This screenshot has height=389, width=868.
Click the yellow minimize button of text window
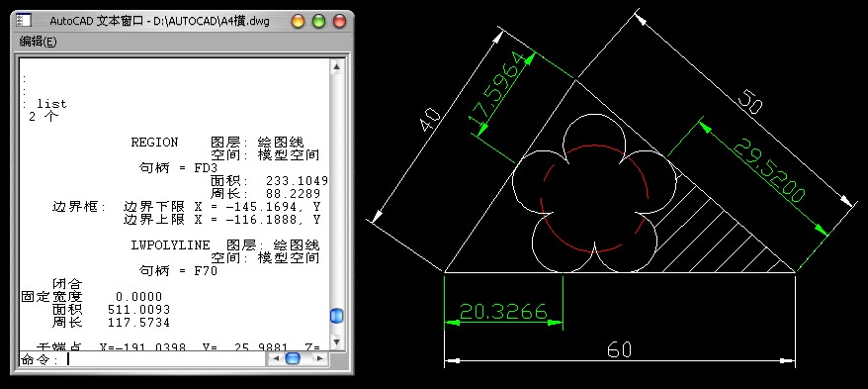(x=298, y=22)
